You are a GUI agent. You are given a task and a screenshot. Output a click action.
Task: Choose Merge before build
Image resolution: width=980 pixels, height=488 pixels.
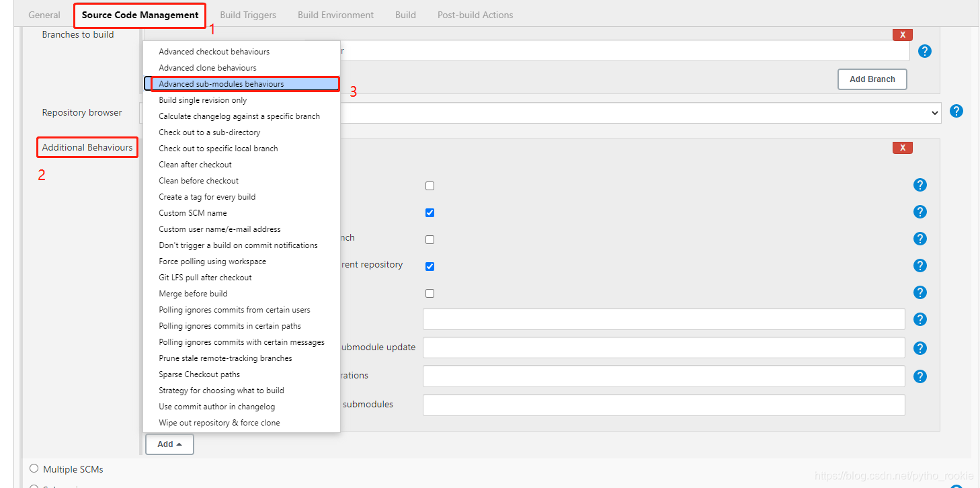tap(241, 294)
